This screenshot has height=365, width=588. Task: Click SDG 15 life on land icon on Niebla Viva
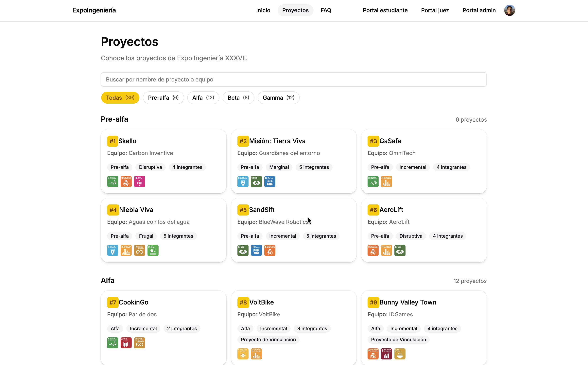tap(153, 250)
